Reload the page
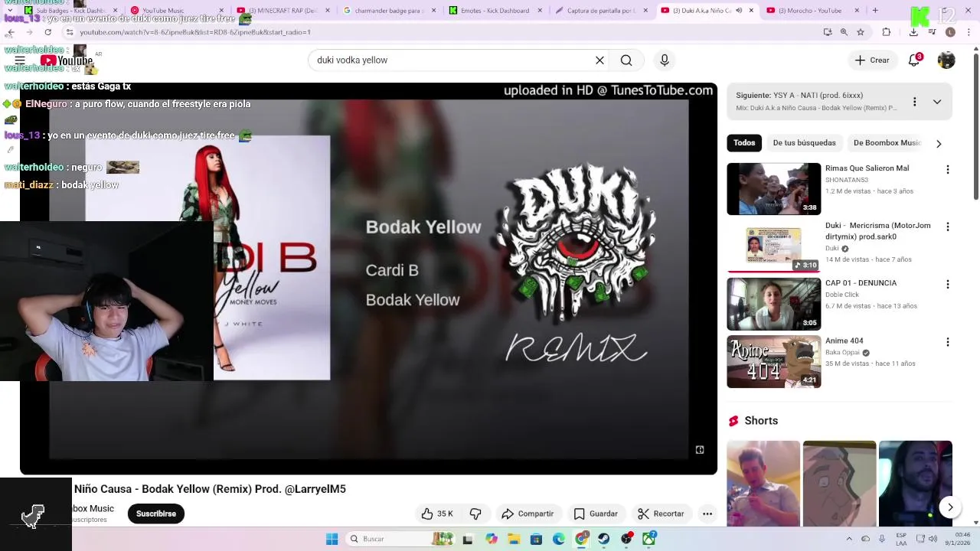 [48, 32]
